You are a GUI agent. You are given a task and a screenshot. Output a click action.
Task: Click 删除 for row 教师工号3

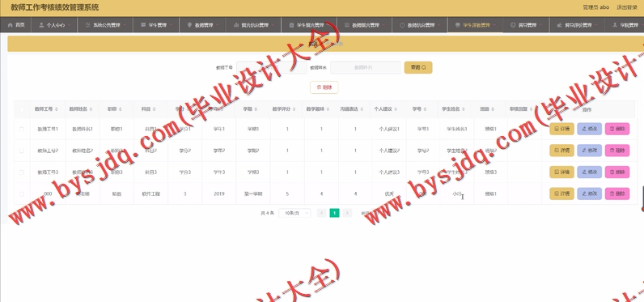pos(617,172)
